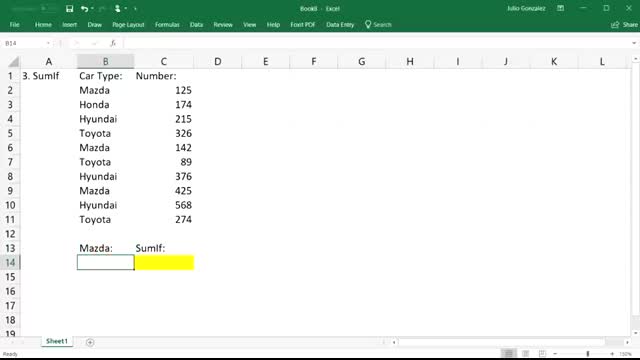Open zoom dialog via 150% level
Image resolution: width=640 pixels, height=360 pixels.
click(x=626, y=354)
